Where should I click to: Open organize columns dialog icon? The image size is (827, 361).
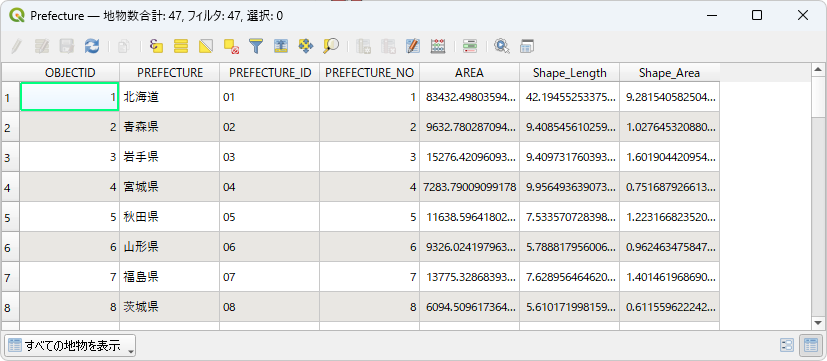click(x=413, y=46)
